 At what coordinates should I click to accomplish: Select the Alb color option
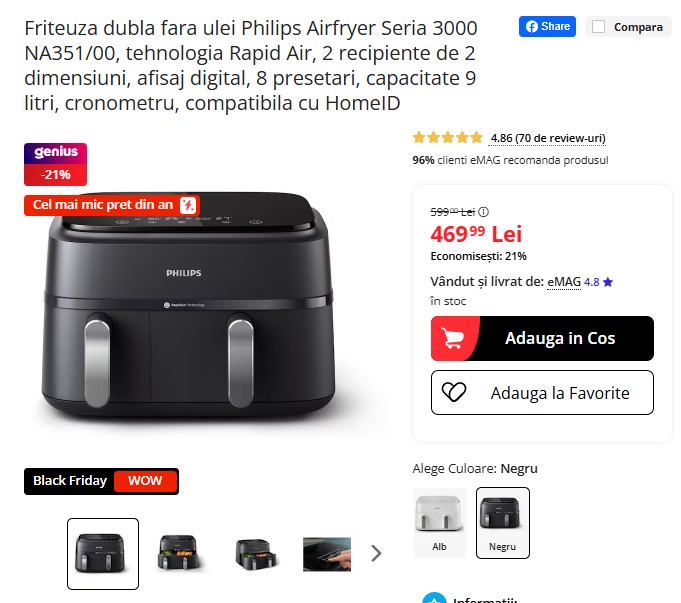click(440, 523)
